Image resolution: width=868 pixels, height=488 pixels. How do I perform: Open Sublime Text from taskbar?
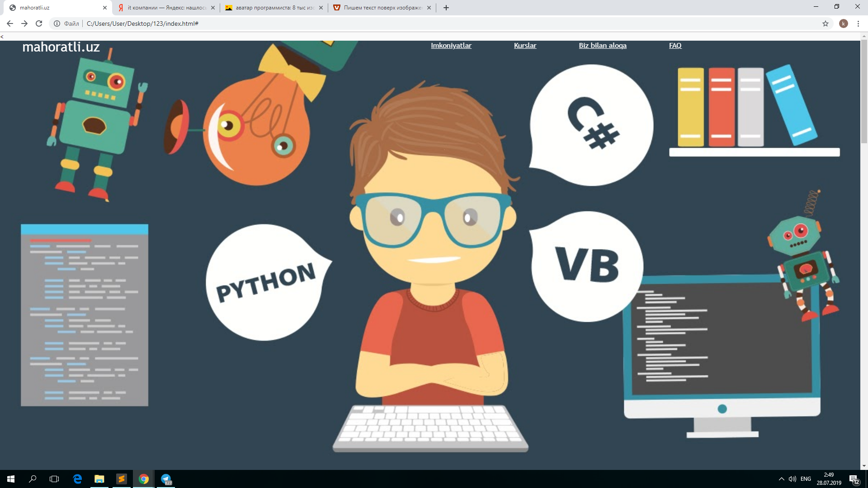click(x=122, y=479)
